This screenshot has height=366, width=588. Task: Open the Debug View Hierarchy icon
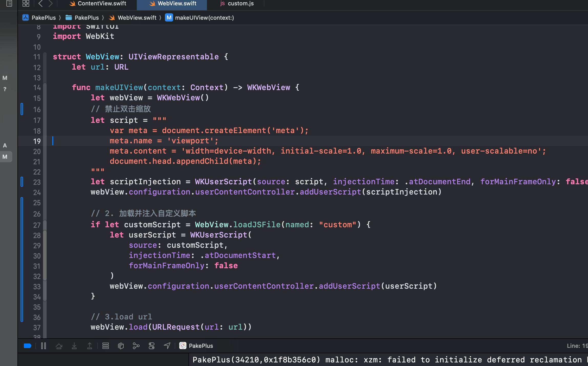tap(121, 346)
